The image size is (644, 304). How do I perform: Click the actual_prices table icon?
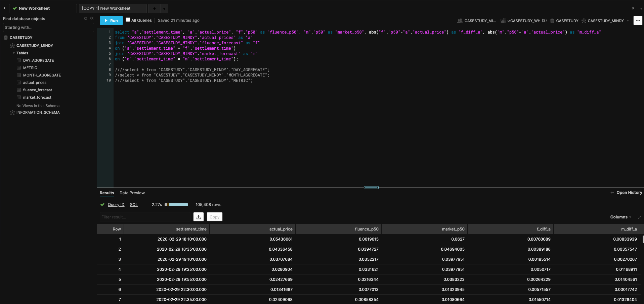19,83
